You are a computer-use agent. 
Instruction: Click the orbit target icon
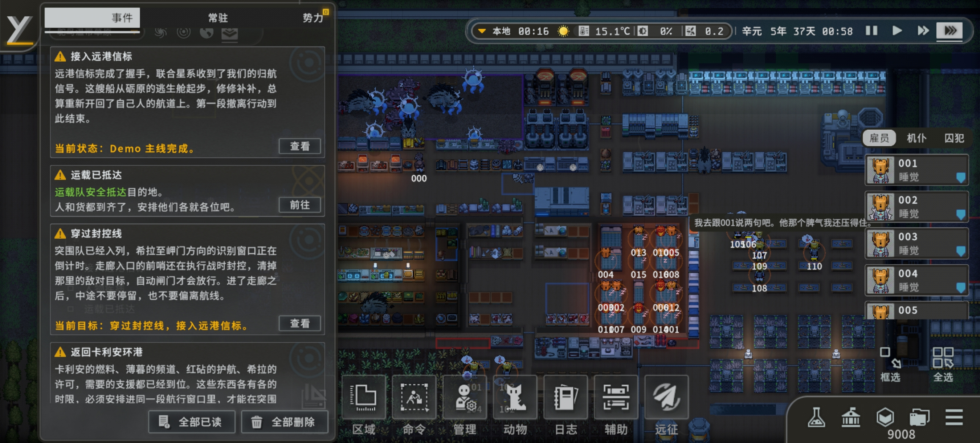tap(184, 33)
